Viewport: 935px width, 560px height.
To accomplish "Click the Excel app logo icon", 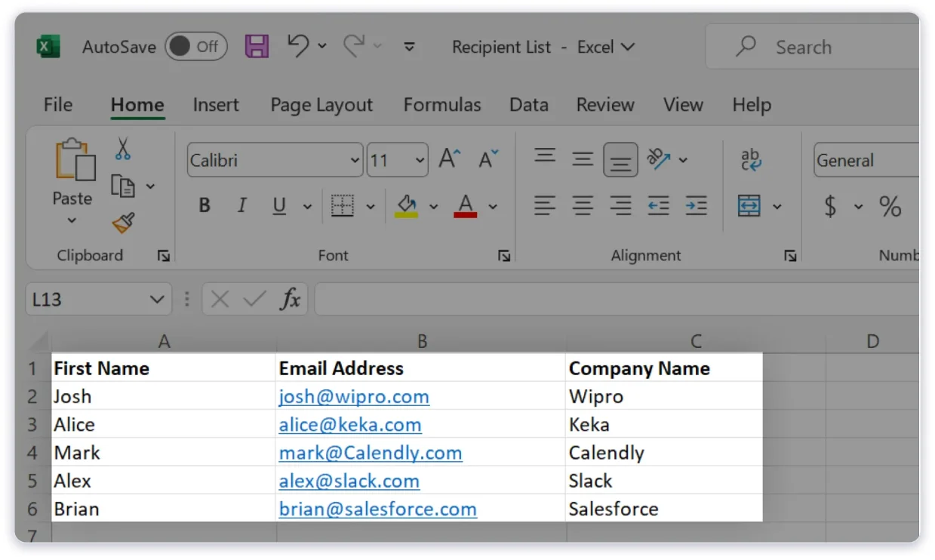I will [x=48, y=47].
